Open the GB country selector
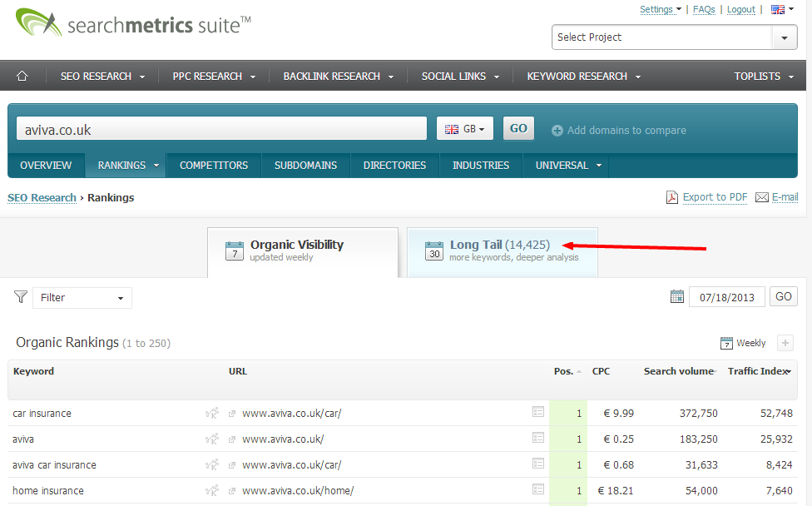The image size is (812, 506). (x=464, y=128)
